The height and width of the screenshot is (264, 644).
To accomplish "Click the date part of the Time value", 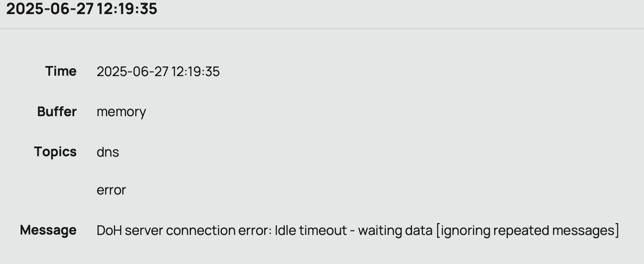I will (132, 72).
